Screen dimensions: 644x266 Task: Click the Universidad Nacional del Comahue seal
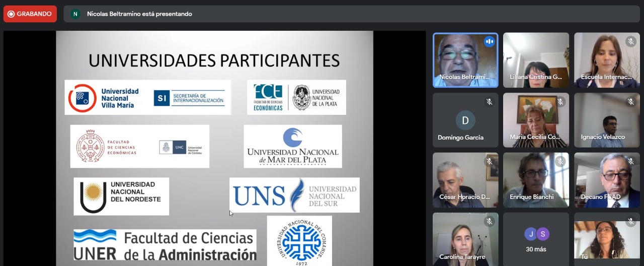[x=299, y=241]
